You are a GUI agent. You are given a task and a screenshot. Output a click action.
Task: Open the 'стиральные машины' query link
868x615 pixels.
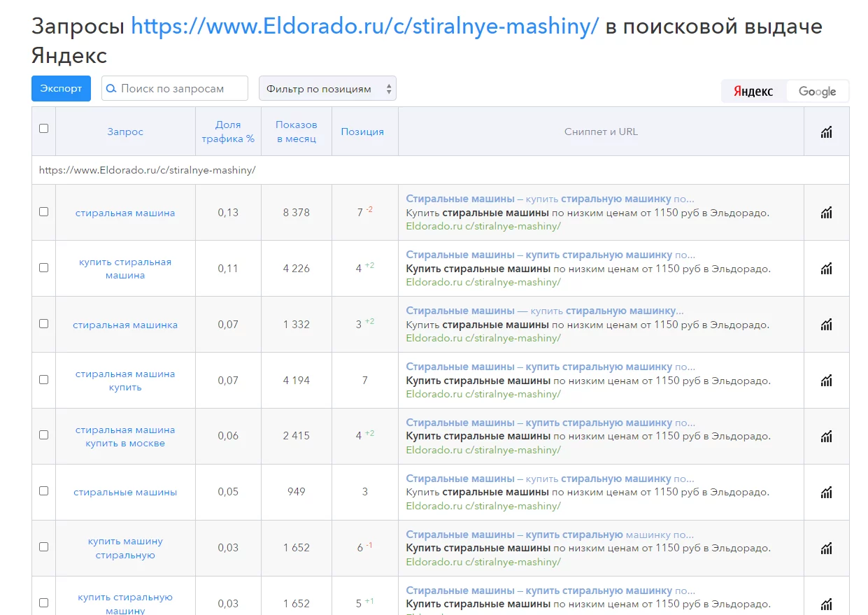[x=125, y=492]
